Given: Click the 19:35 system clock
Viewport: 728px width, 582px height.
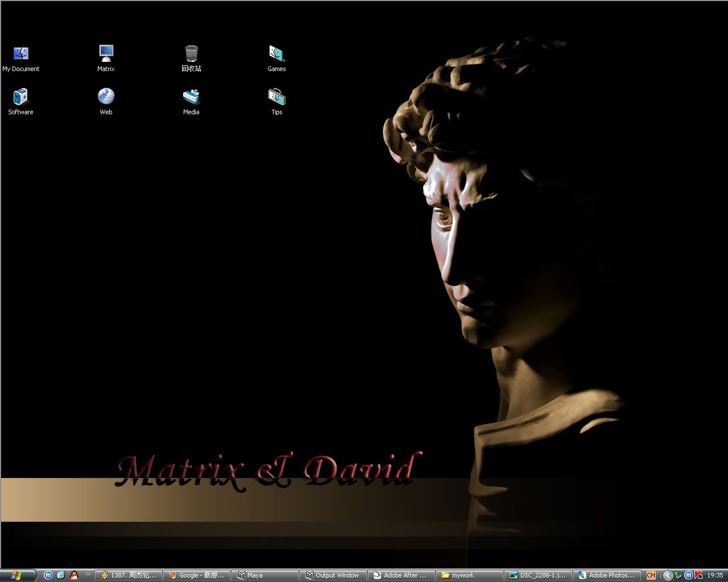Looking at the screenshot, I should (x=715, y=575).
